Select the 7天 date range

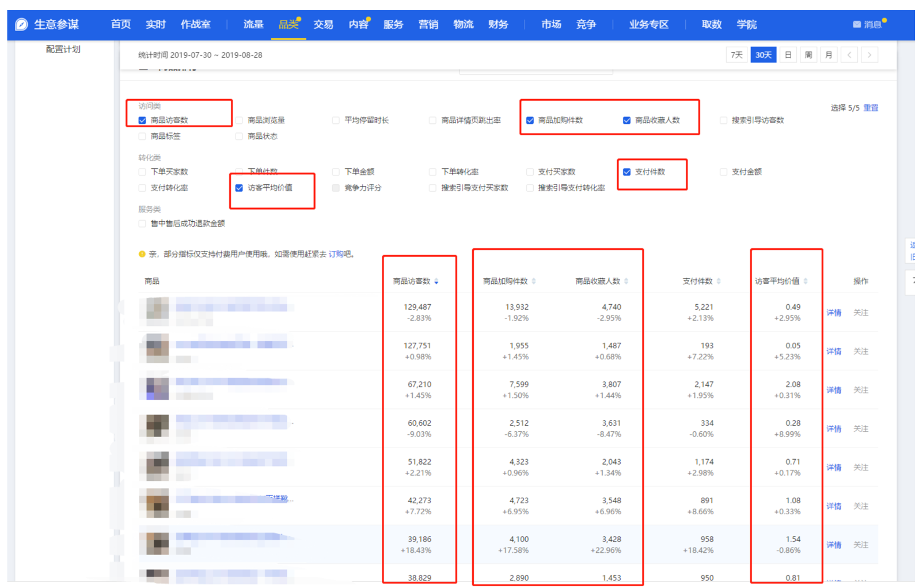pyautogui.click(x=736, y=55)
